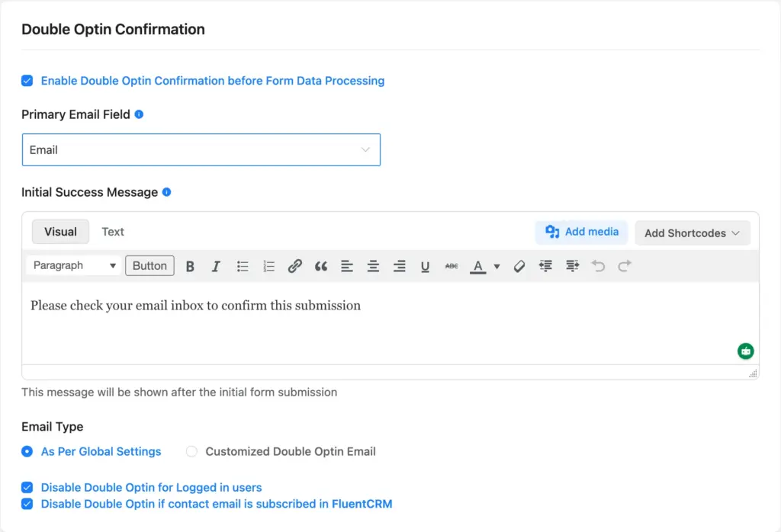
Task: Open the Paragraph style dropdown
Action: click(72, 265)
